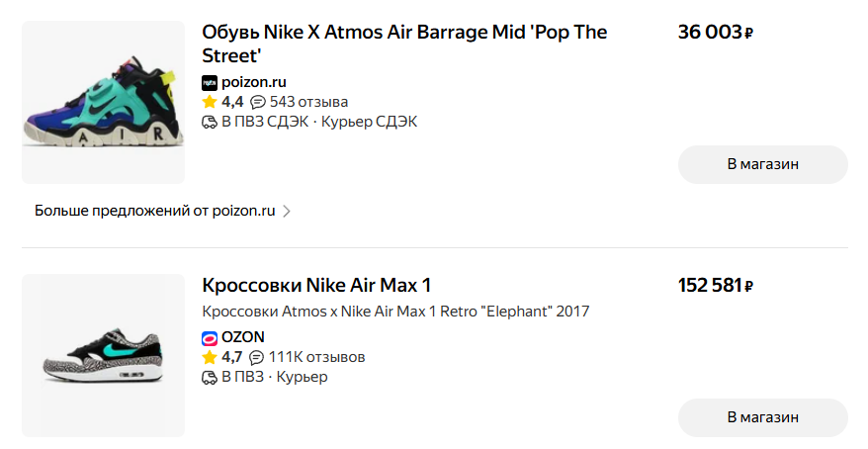Open 'Больше предложений от poizon.ru' link

tap(154, 211)
